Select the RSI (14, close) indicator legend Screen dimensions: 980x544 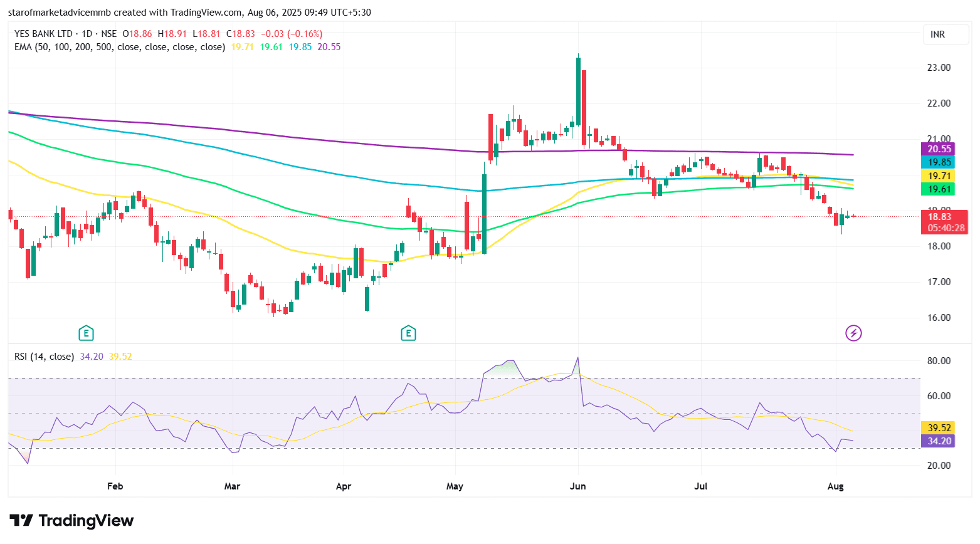(x=45, y=357)
